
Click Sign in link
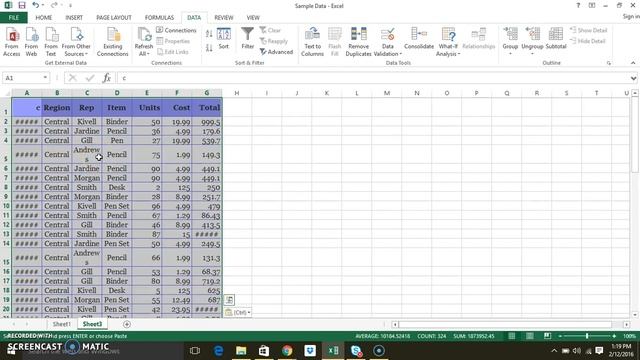(631, 16)
